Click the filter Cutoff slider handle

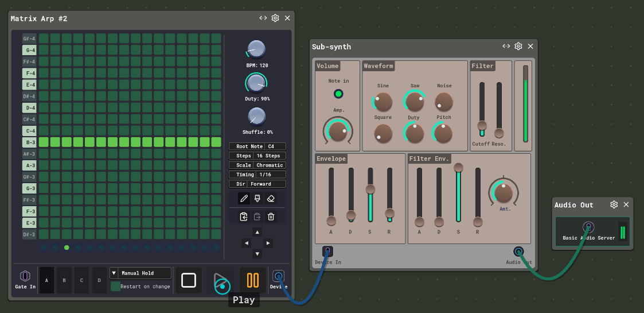coord(482,125)
